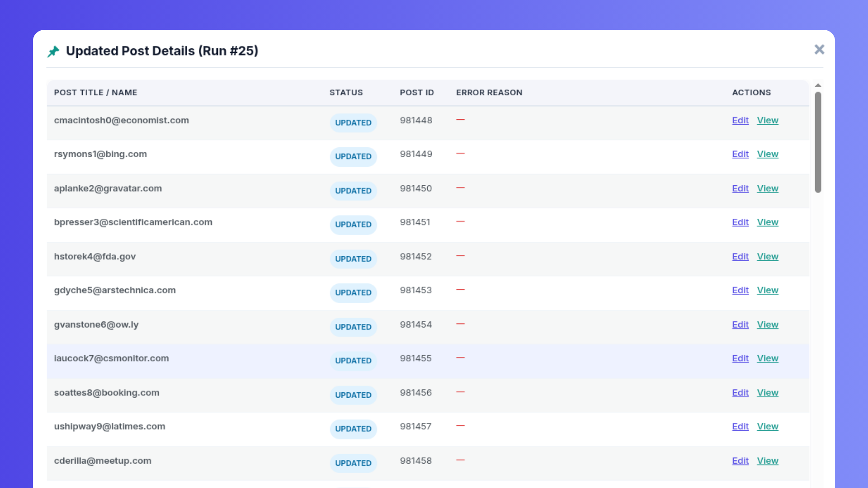Screen dimensions: 868x488
Task: View the iaucock7@csmonitor.com post
Action: pyautogui.click(x=768, y=358)
